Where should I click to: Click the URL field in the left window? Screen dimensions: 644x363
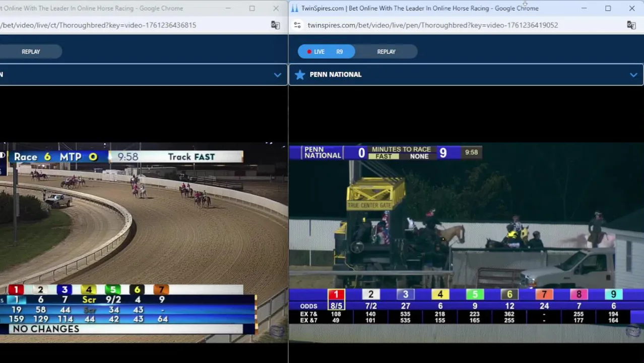coord(98,25)
